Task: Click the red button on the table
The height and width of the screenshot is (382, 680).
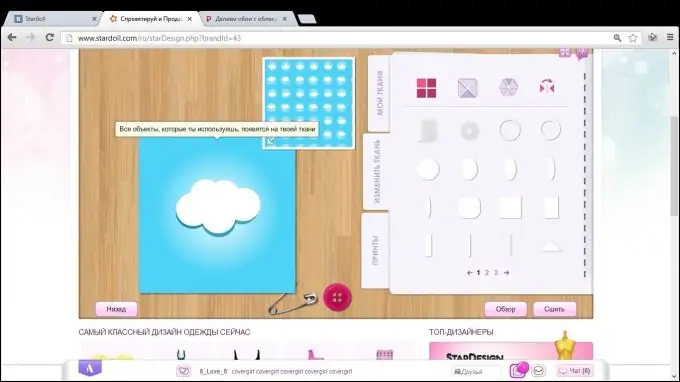Action: pyautogui.click(x=337, y=297)
